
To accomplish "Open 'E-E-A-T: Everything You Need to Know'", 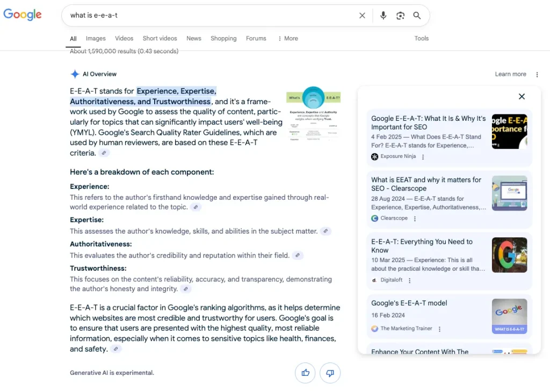I will pyautogui.click(x=422, y=246).
